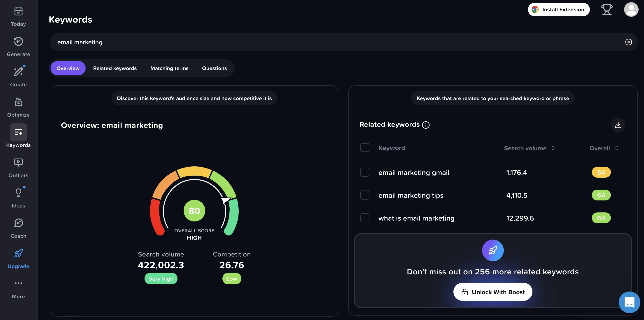Click the Install Extension button
Screen dimensions: 644x320
tap(558, 9)
